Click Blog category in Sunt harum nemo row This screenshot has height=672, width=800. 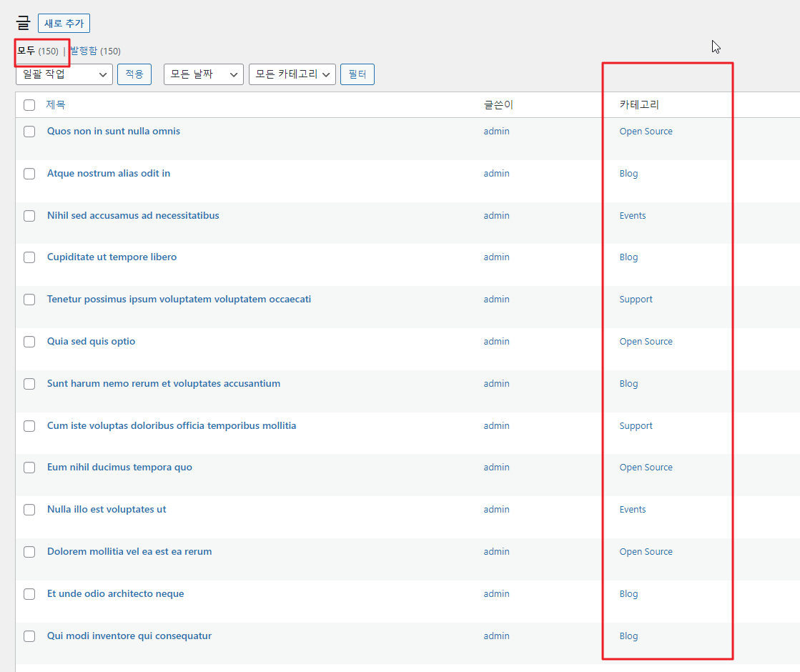pos(628,383)
